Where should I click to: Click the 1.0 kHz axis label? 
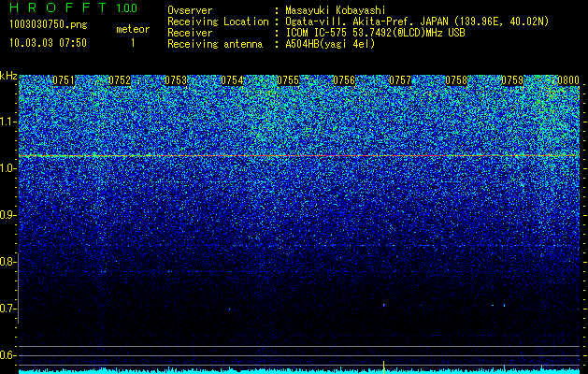coord(7,168)
